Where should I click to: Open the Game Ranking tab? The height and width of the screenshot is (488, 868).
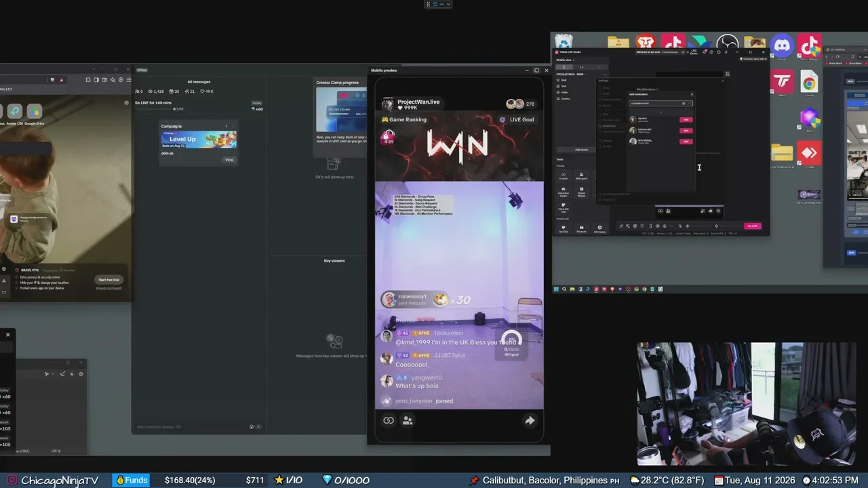pos(404,119)
